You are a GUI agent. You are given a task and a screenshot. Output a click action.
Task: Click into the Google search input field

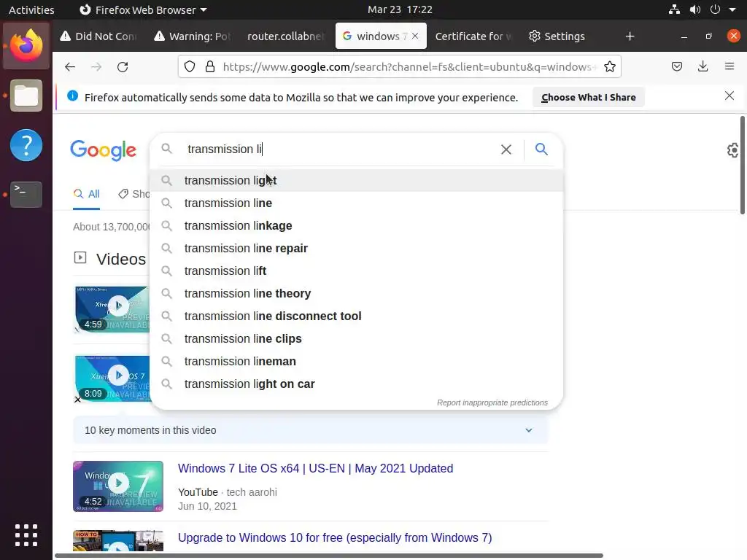tap(338, 149)
